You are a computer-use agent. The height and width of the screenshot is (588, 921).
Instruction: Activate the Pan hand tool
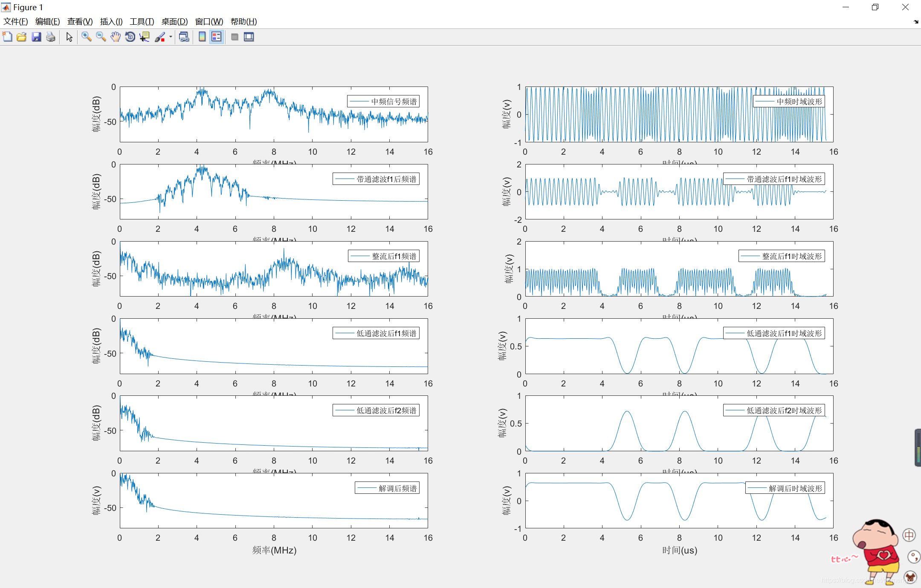(116, 37)
